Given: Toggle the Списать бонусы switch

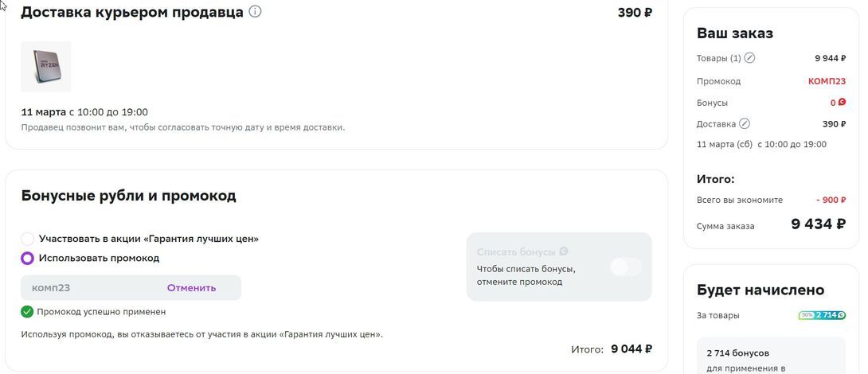Looking at the screenshot, I should pyautogui.click(x=625, y=267).
